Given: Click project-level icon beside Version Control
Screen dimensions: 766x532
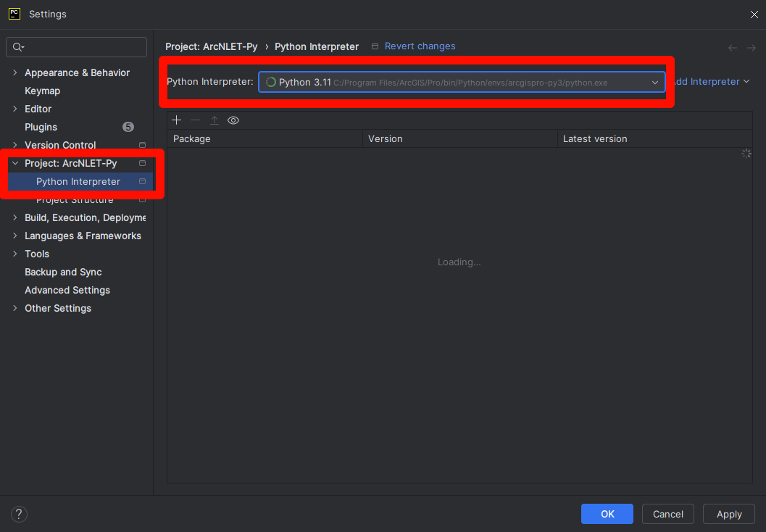Looking at the screenshot, I should (142, 145).
